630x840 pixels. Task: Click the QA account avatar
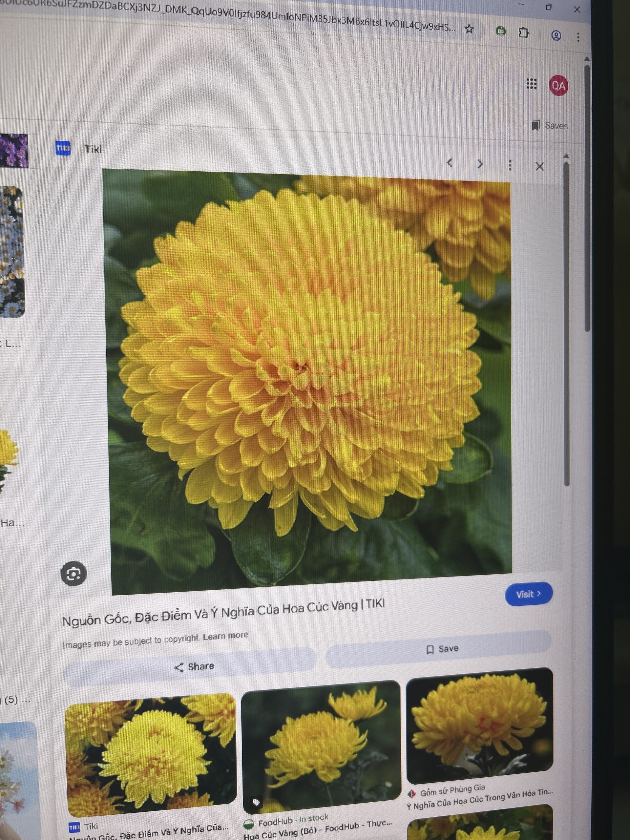pos(558,85)
